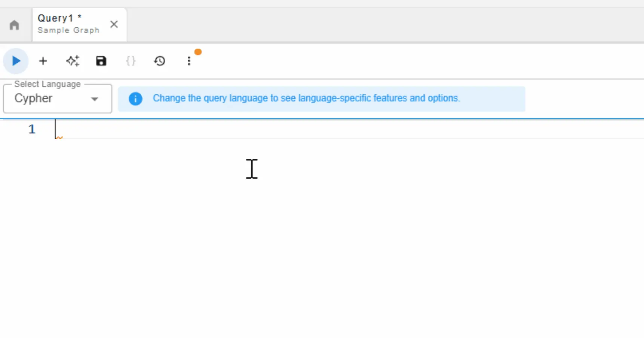644x338 pixels.
Task: Run the query with the play button
Action: pyautogui.click(x=16, y=61)
